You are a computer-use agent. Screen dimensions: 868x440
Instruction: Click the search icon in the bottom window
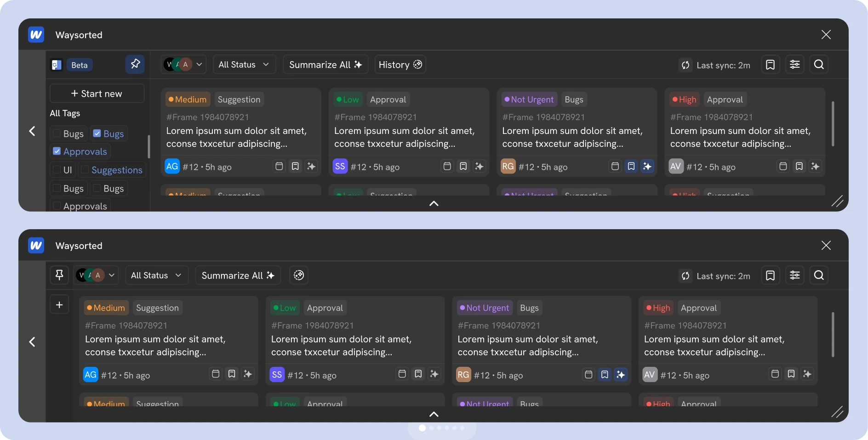(819, 275)
